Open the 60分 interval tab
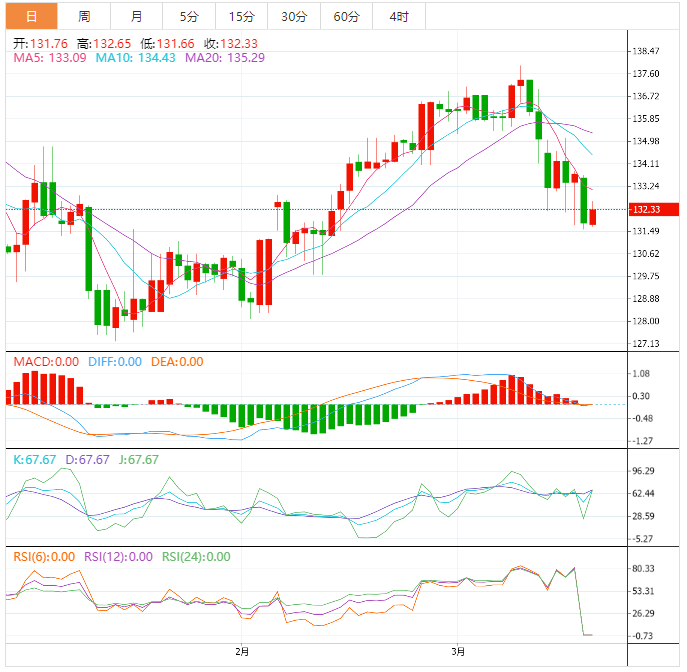 347,16
